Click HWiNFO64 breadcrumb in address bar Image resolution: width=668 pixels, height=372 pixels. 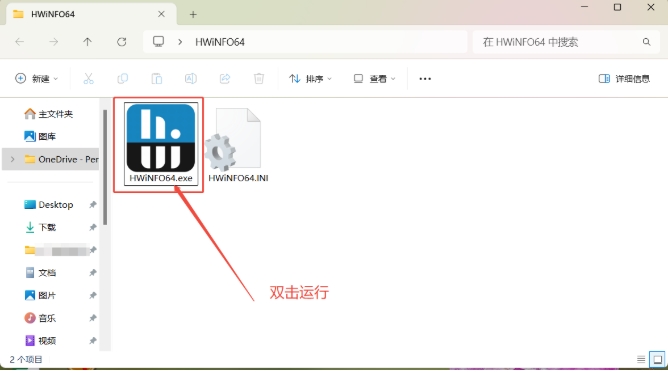pyautogui.click(x=220, y=42)
